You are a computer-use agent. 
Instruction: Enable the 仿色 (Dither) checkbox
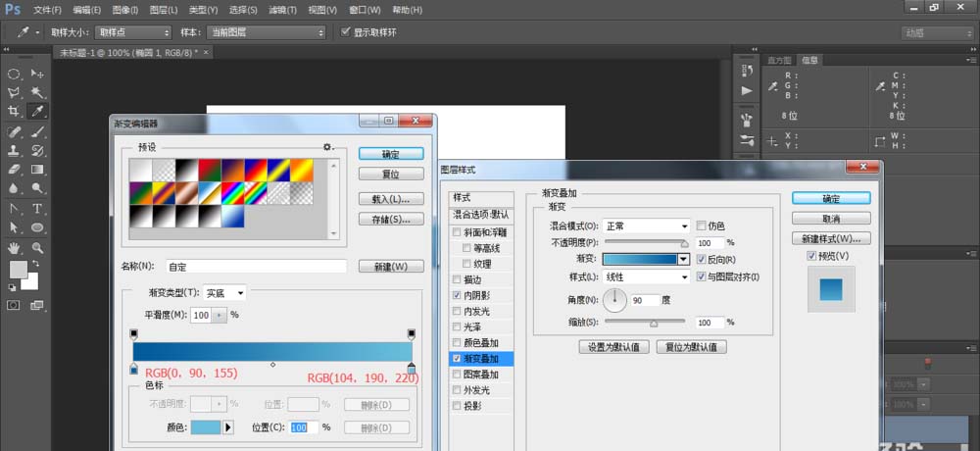click(701, 225)
